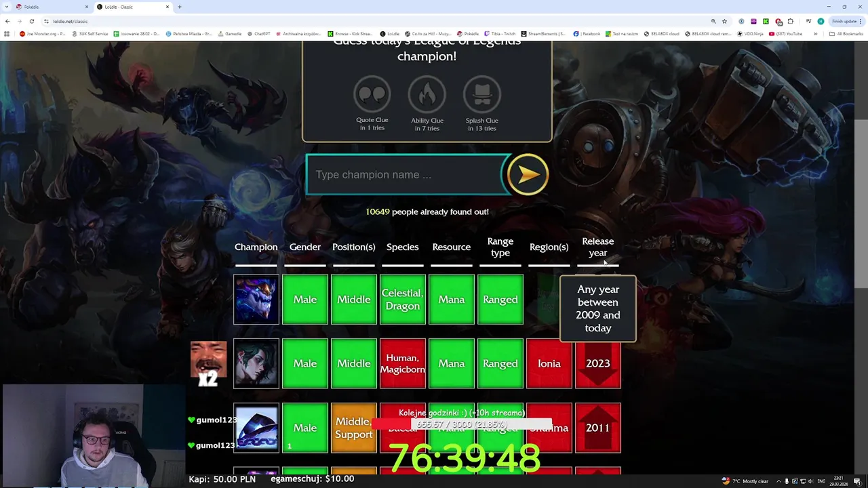Close the LoLdle - Classic tab
Screen dimensions: 868x488
(167, 7)
